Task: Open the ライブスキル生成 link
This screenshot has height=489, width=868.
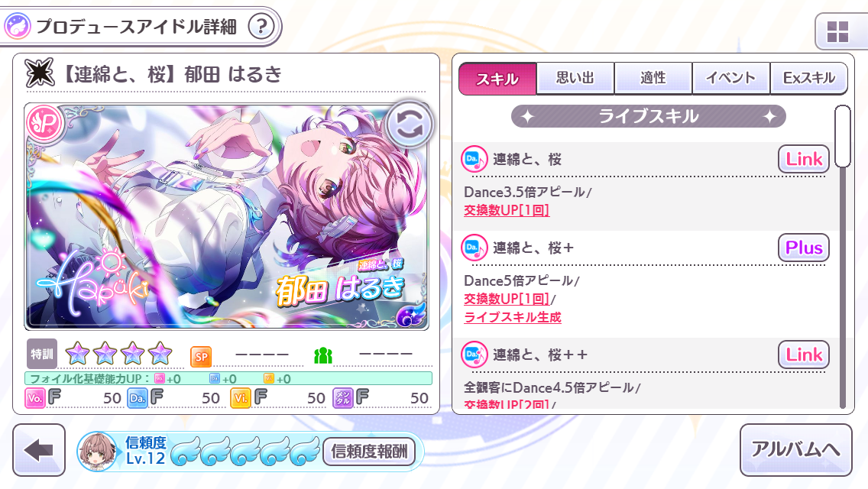Action: (x=513, y=317)
